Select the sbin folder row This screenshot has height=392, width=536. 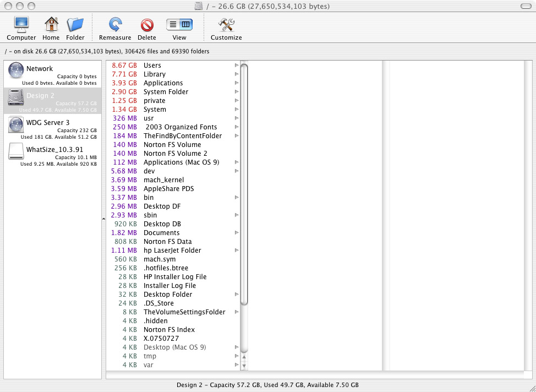(173, 215)
